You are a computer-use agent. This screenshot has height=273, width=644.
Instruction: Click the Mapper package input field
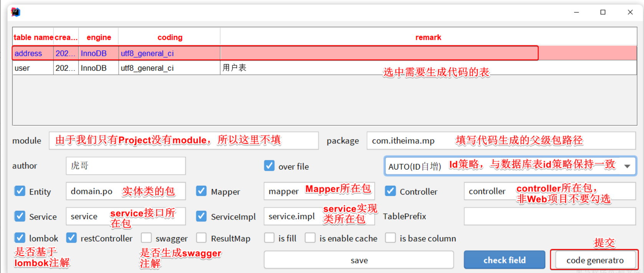[319, 191]
